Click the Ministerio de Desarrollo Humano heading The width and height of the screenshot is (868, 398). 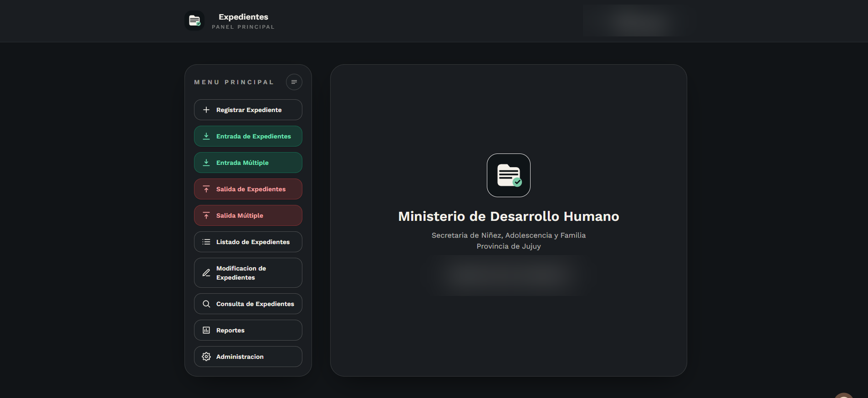pos(509,216)
